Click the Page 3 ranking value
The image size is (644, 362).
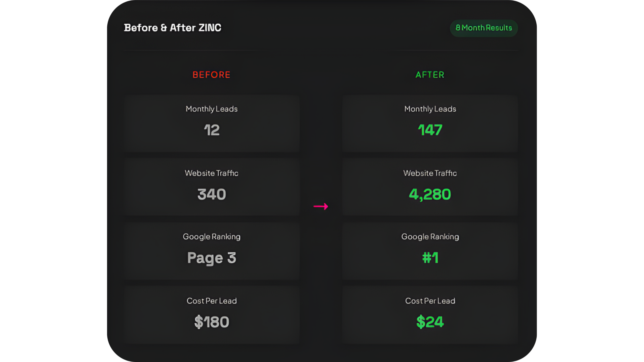pyautogui.click(x=212, y=258)
